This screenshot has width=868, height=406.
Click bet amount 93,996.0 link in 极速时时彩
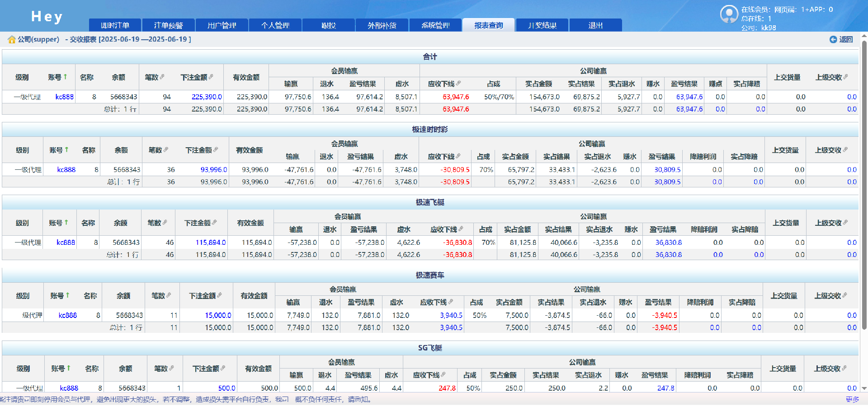pyautogui.click(x=213, y=170)
